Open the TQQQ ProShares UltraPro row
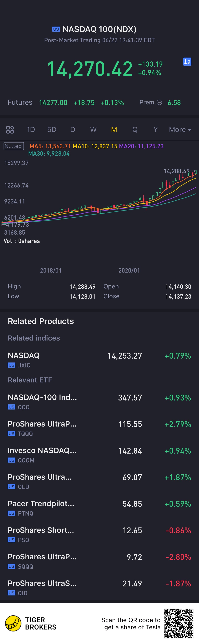Viewport: 199px width, 644px height. (99, 428)
